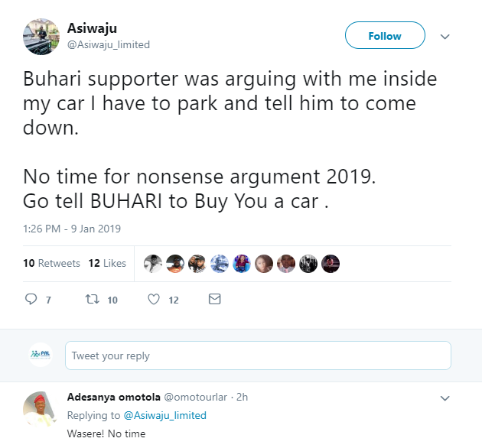Click the envelope direct message icon
482x448 pixels.
pyautogui.click(x=215, y=299)
